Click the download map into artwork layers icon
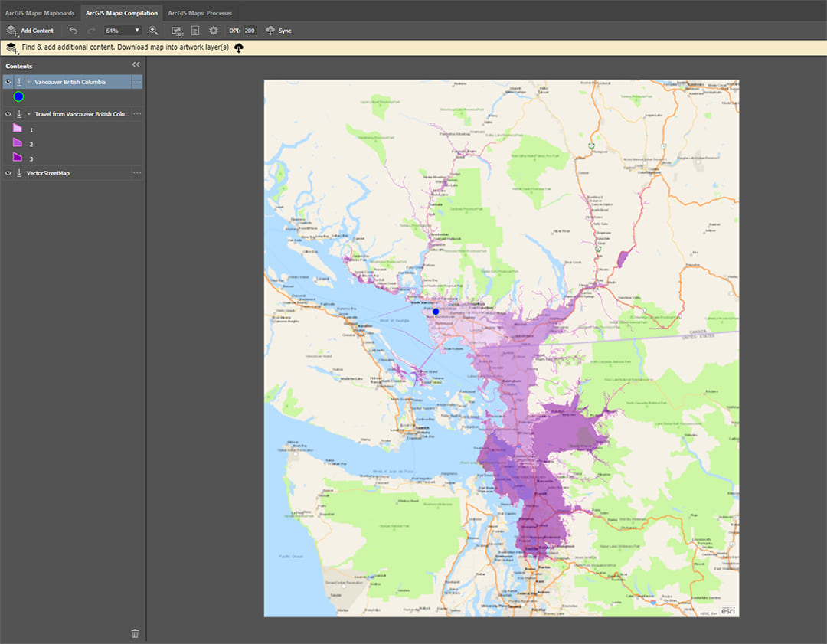827x644 pixels. tap(238, 47)
